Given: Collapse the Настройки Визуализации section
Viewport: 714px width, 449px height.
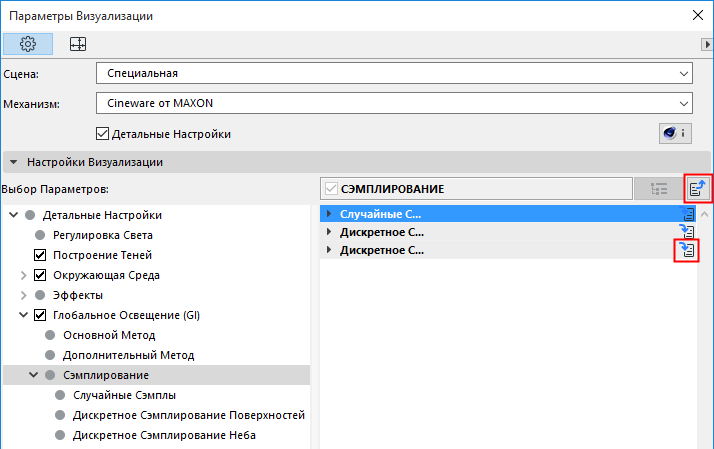Looking at the screenshot, I should pos(14,161).
